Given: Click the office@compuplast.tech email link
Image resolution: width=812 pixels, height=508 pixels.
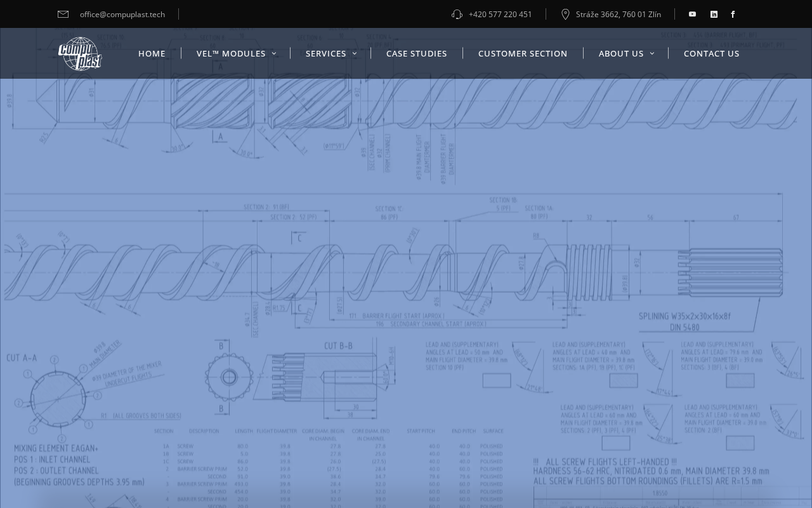Looking at the screenshot, I should click(x=122, y=14).
